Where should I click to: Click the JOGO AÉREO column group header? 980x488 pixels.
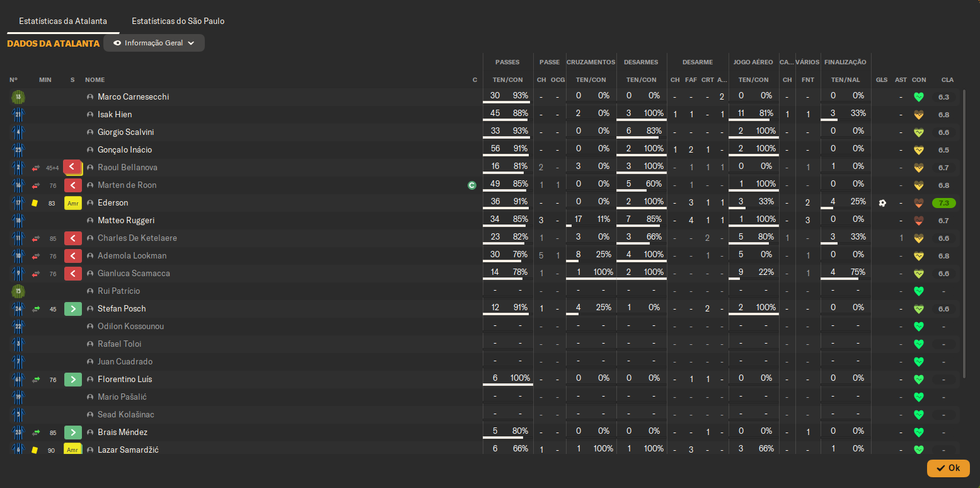tap(754, 62)
